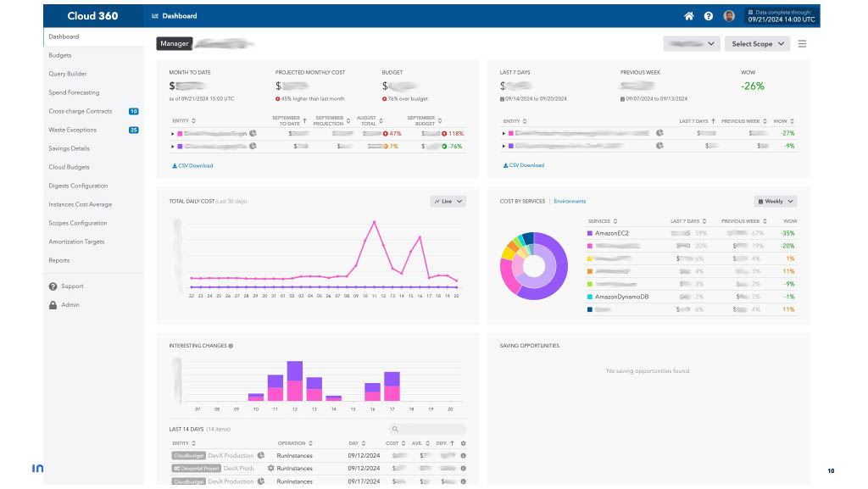Open Amortization Targets
This screenshot has height=489, width=868.
[x=76, y=242]
